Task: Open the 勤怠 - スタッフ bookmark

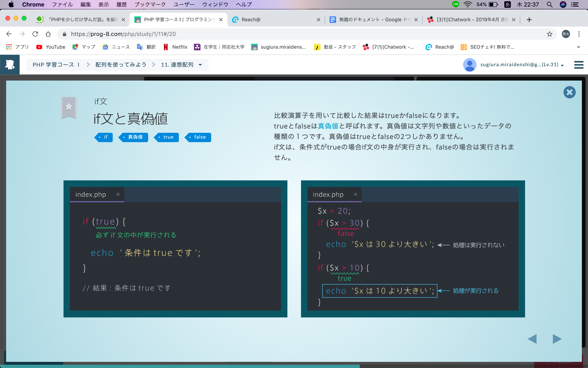Action: tap(335, 47)
